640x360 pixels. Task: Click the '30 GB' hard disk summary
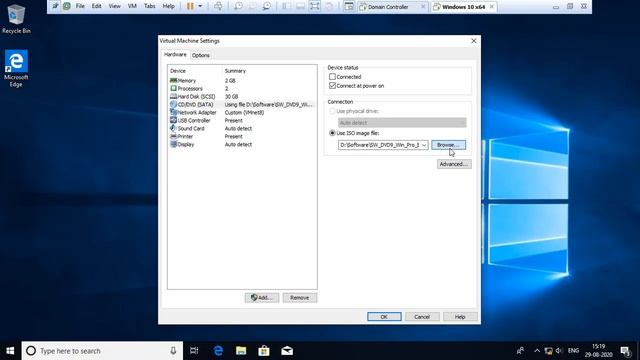(x=231, y=97)
